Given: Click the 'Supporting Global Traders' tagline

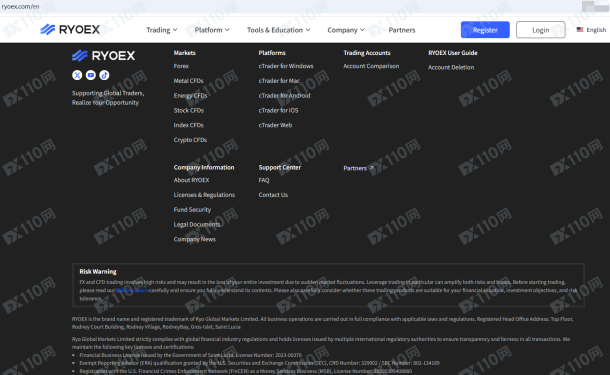Looking at the screenshot, I should (x=108, y=98).
